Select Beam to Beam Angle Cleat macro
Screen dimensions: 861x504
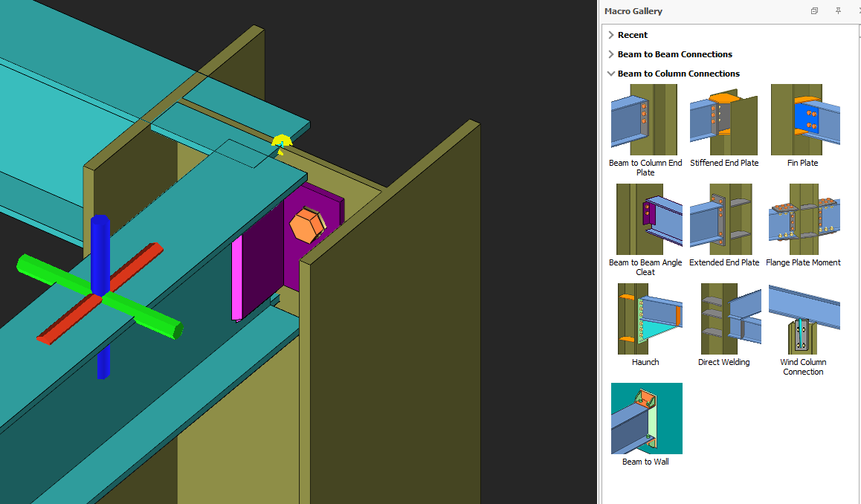pos(644,219)
